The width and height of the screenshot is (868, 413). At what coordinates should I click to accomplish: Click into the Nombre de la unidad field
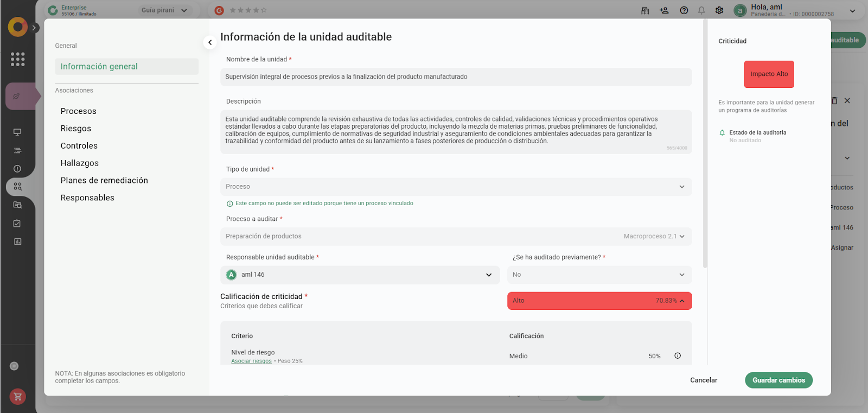click(456, 77)
